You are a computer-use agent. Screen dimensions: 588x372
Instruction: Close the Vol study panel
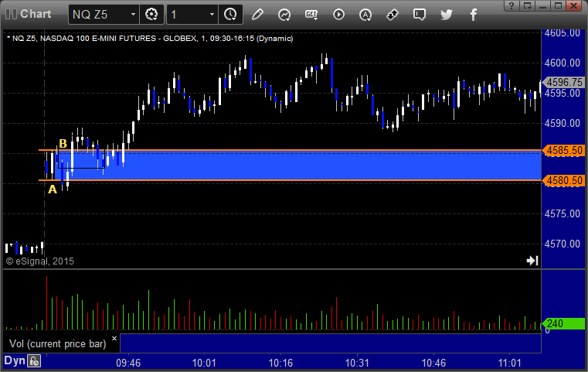pyautogui.click(x=114, y=338)
